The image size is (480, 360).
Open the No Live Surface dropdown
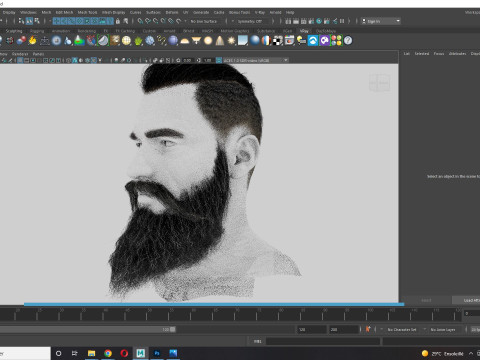(204, 21)
